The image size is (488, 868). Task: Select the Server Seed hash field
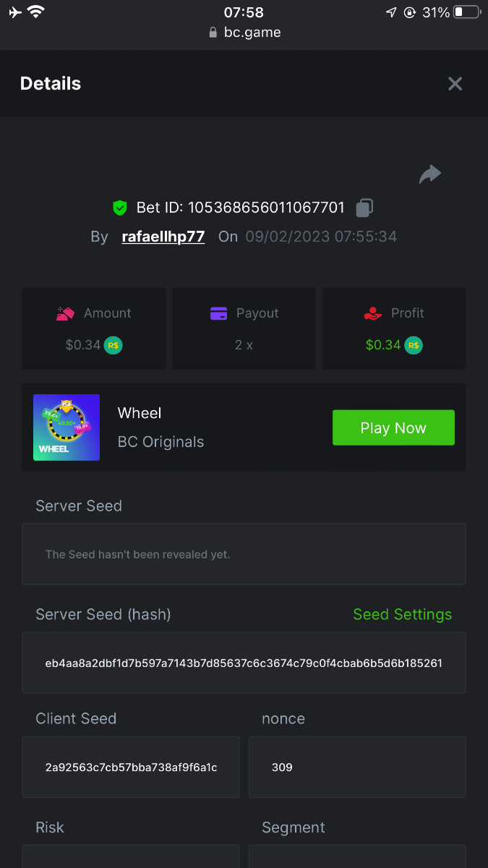coord(244,663)
